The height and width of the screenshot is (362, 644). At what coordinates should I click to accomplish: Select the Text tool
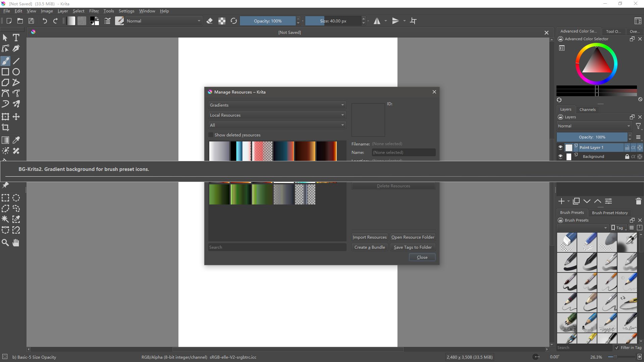click(x=16, y=38)
